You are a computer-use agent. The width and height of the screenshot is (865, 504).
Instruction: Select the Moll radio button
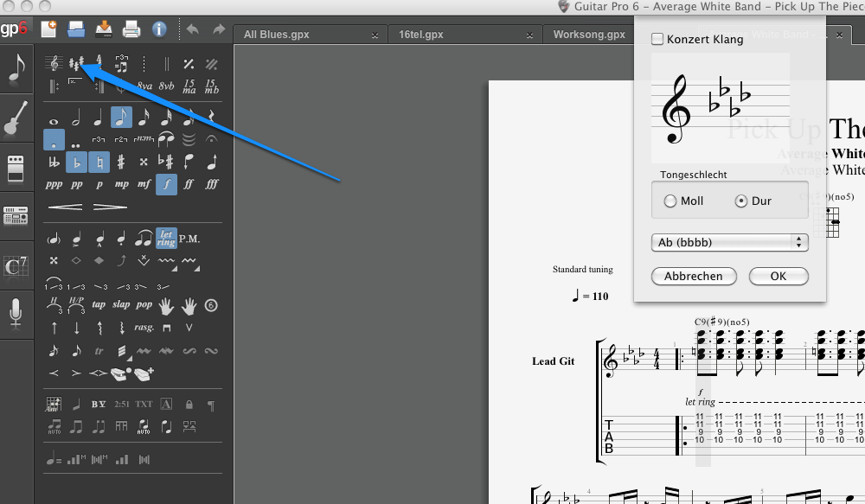[670, 201]
